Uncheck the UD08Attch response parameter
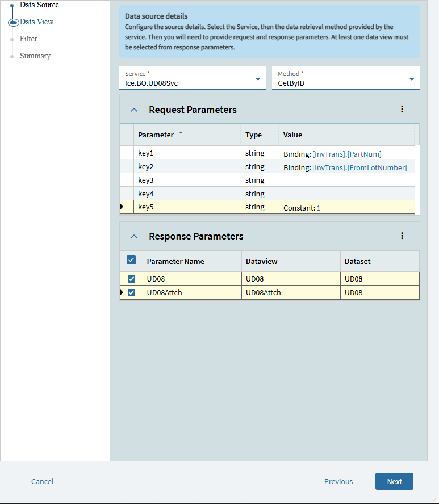Screen dimensions: 439x504 (x=132, y=293)
